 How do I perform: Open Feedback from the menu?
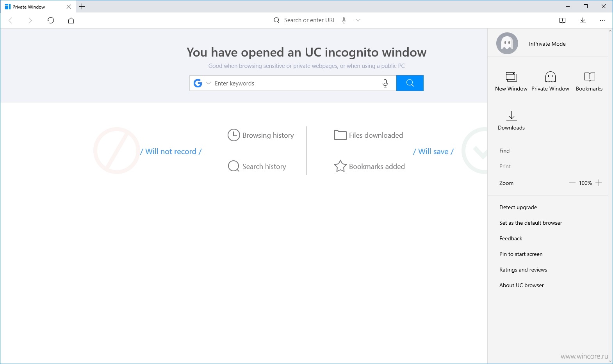click(x=511, y=238)
